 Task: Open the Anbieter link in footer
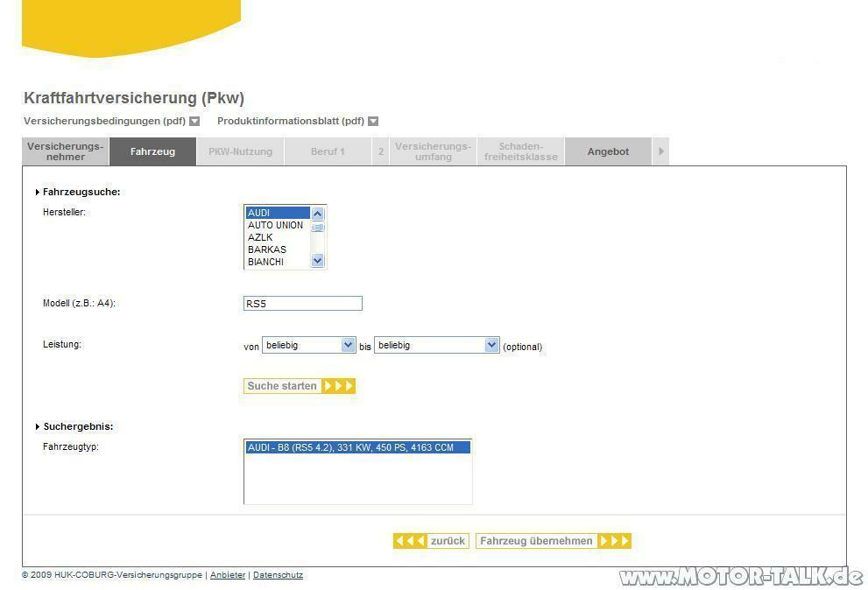click(x=228, y=575)
